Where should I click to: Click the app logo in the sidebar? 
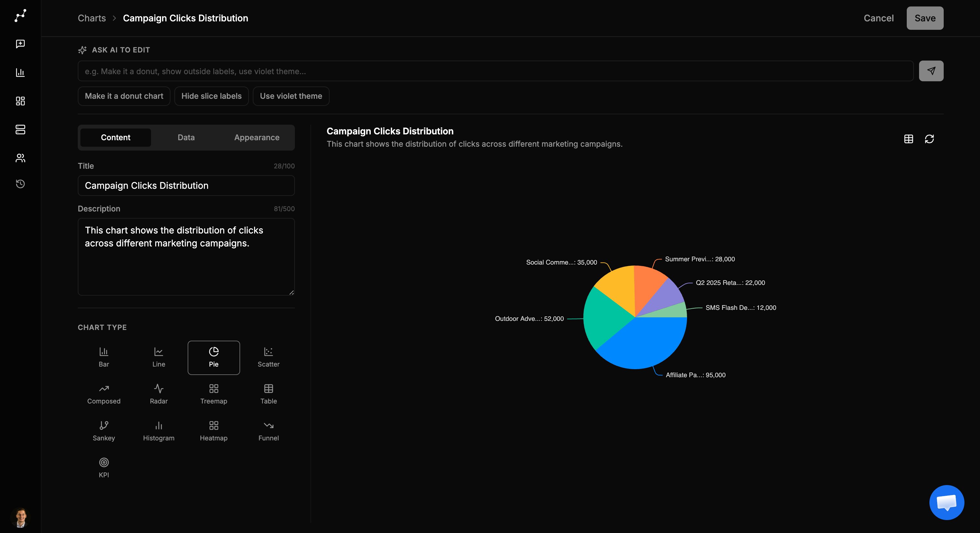(x=20, y=16)
